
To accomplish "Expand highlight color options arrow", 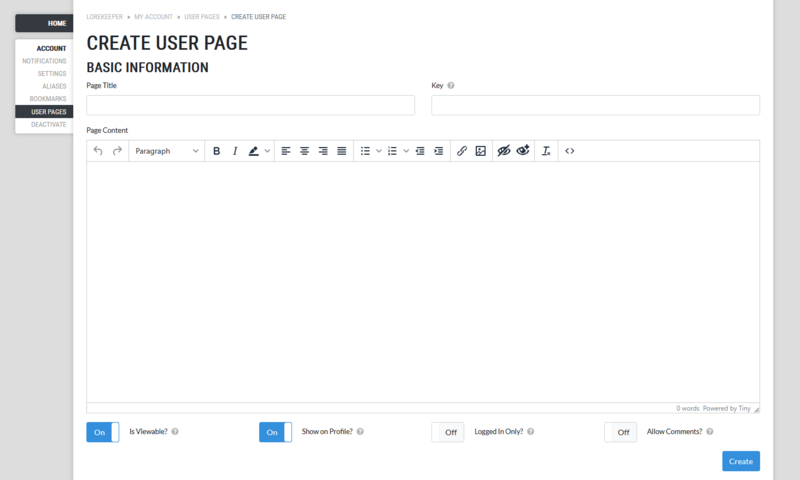I will [267, 151].
